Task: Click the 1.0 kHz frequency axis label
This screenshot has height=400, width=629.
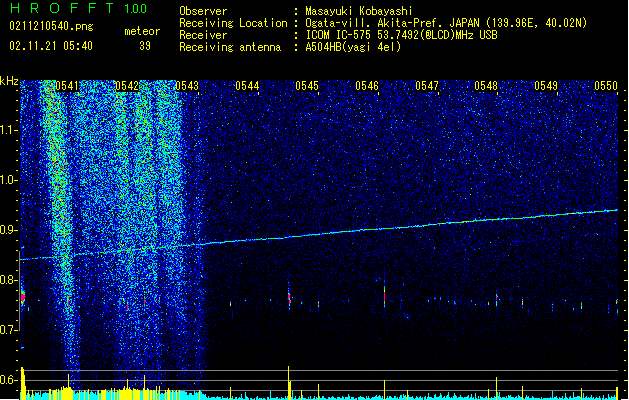Action: [x=9, y=180]
